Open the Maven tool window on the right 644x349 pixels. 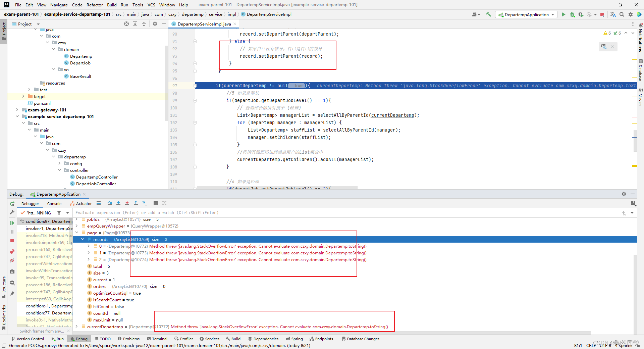click(x=640, y=97)
